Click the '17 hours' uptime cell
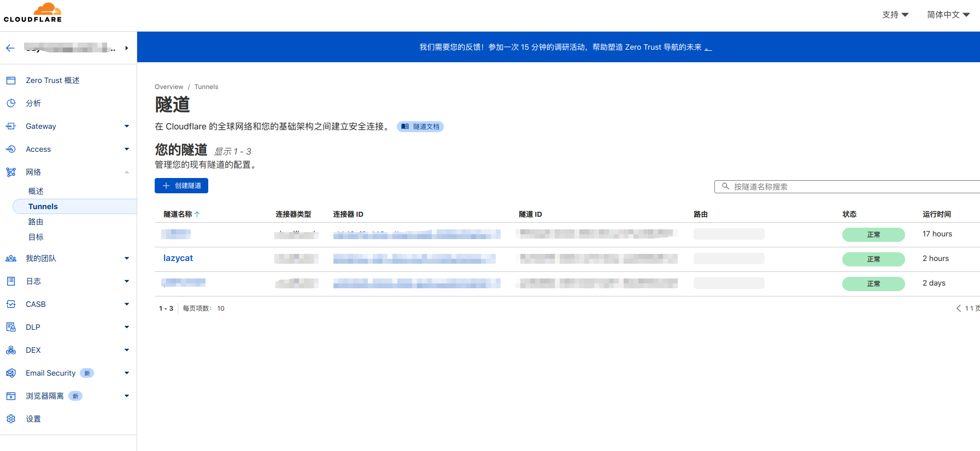The image size is (980, 451). point(937,234)
